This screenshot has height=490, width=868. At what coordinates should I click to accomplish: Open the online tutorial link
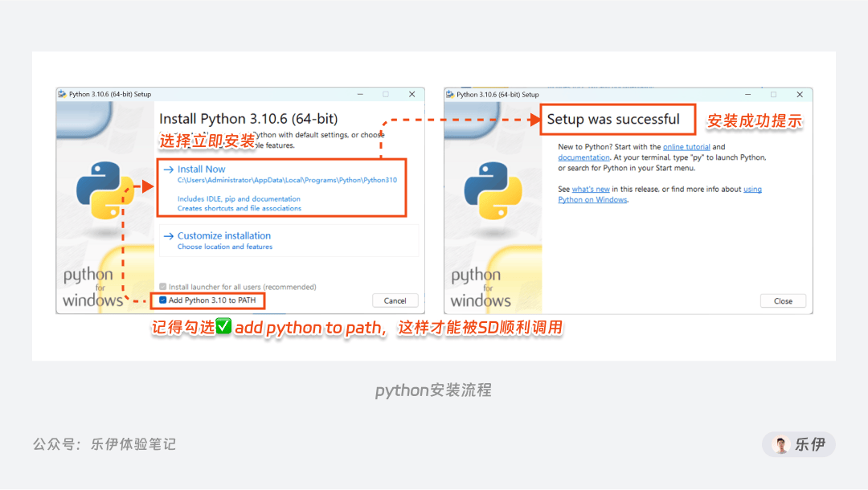pyautogui.click(x=686, y=147)
